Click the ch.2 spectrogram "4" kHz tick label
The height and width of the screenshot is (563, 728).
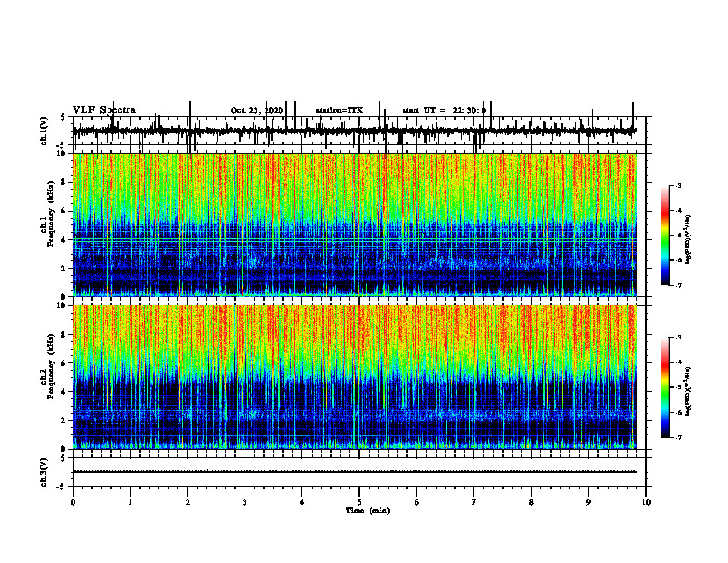tap(63, 392)
